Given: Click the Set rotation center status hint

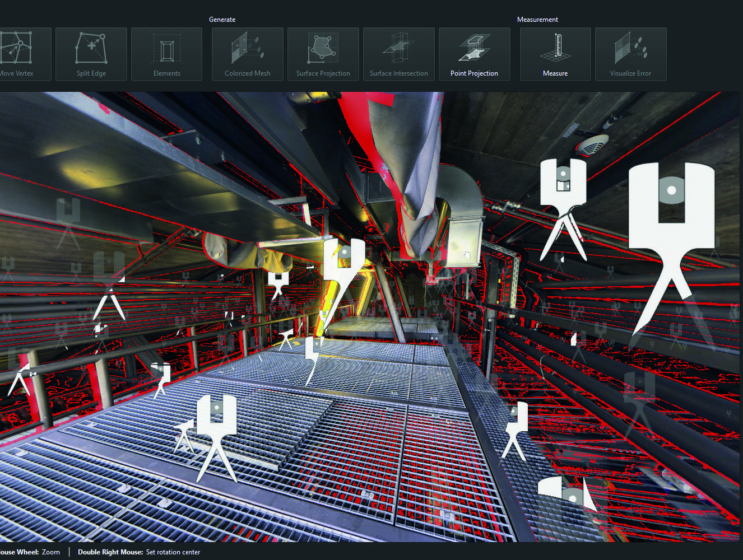Looking at the screenshot, I should (x=173, y=552).
